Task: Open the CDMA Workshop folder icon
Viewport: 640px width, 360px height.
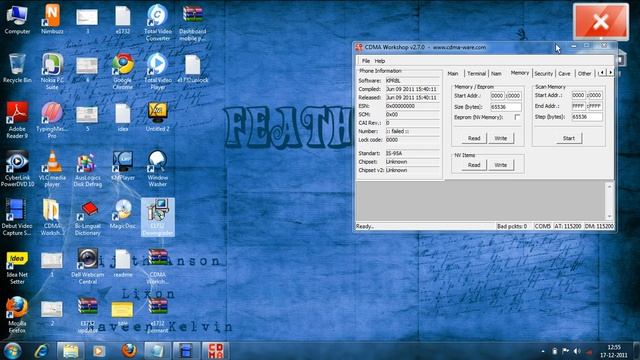Action: pyautogui.click(x=52, y=218)
